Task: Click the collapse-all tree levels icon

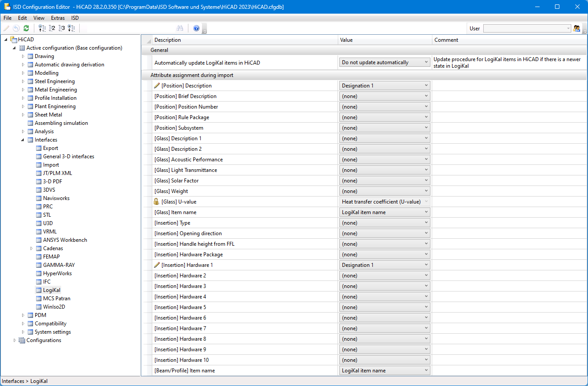Action: [42, 28]
